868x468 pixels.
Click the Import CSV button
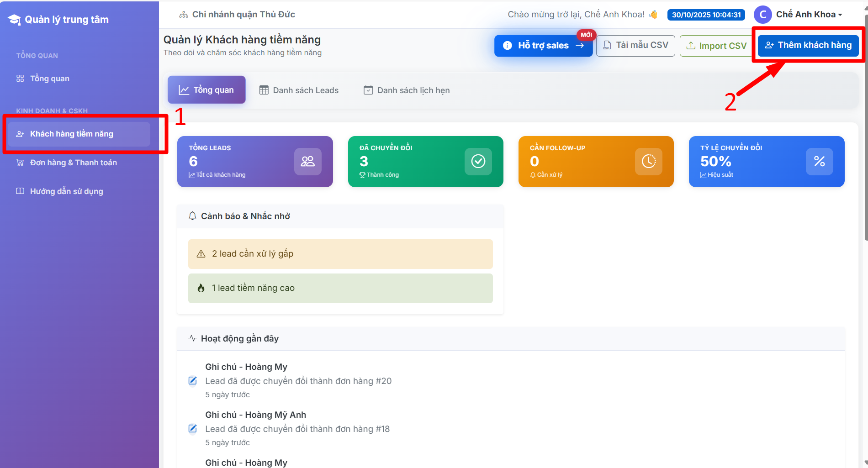pyautogui.click(x=716, y=46)
